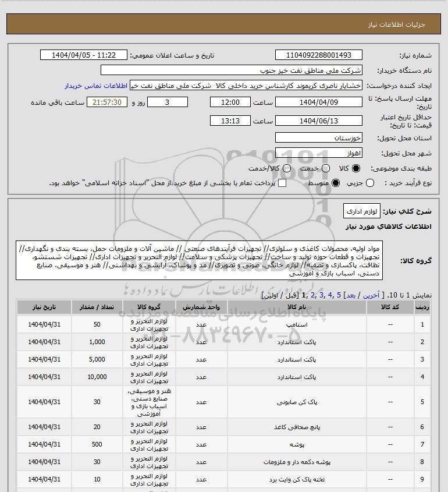Screen dimensions: 448x492
Task: Click the request creator field خشایار ناصری کریموند
Action: [246, 86]
